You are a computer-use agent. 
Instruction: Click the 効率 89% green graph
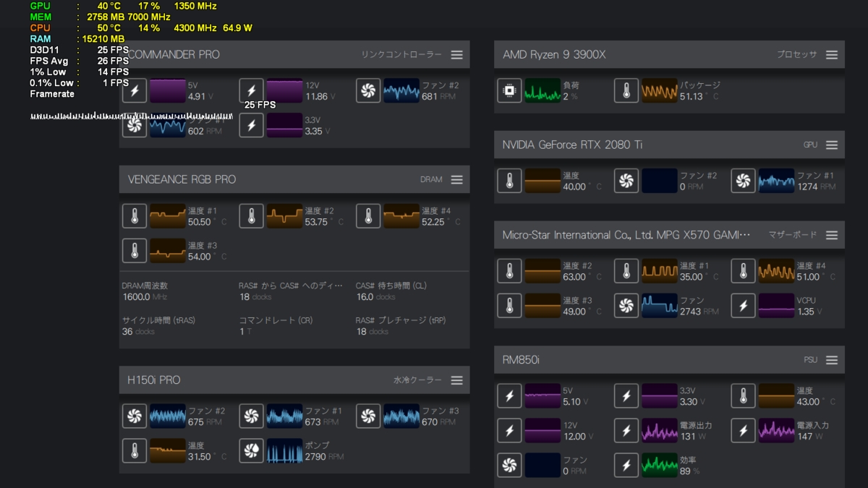click(660, 466)
